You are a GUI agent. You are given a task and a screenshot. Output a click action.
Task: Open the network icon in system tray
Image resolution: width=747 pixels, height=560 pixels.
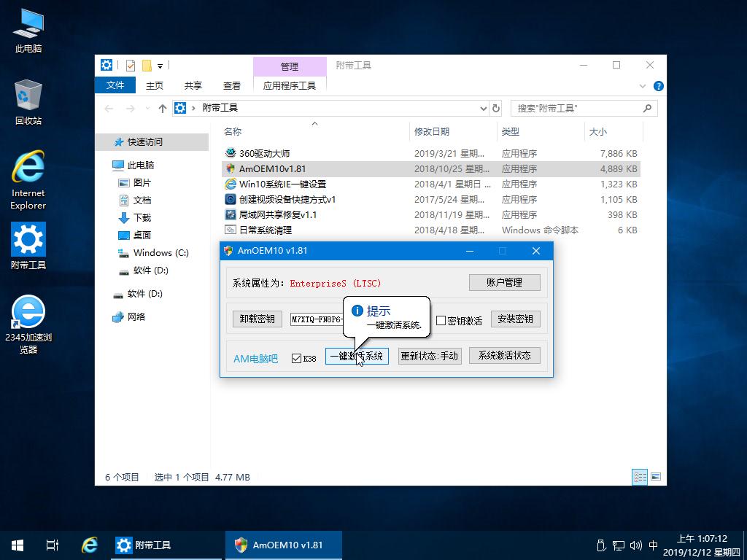pyautogui.click(x=619, y=545)
